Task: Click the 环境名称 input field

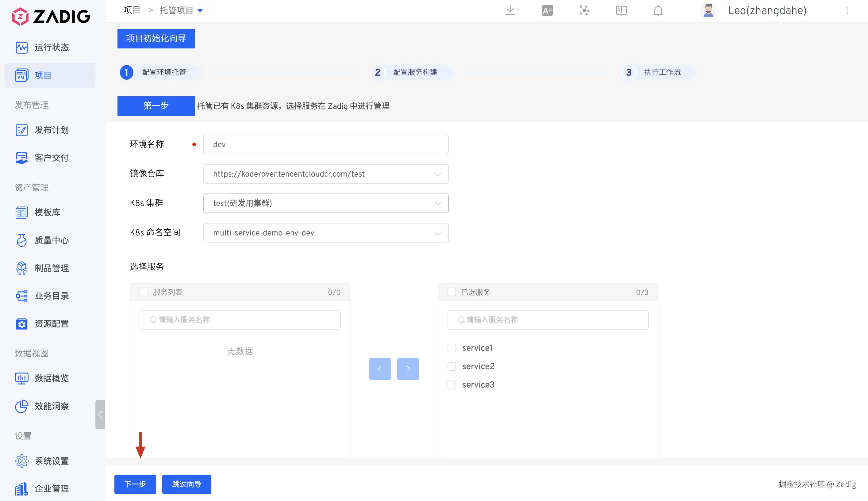Action: [x=326, y=144]
